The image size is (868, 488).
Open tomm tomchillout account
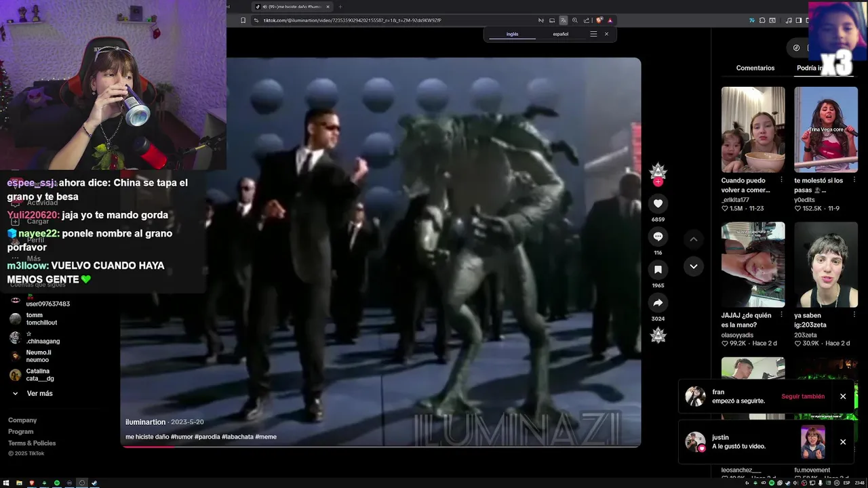34,319
